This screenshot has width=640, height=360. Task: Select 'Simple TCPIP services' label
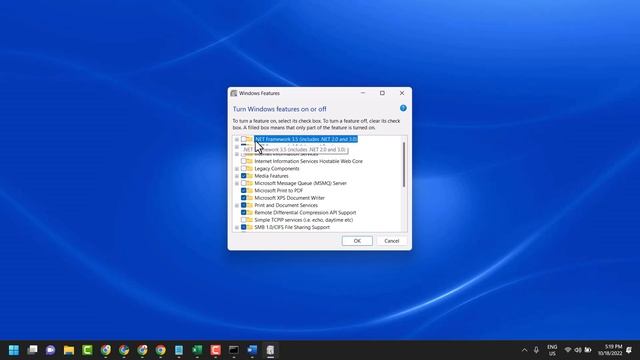point(304,220)
